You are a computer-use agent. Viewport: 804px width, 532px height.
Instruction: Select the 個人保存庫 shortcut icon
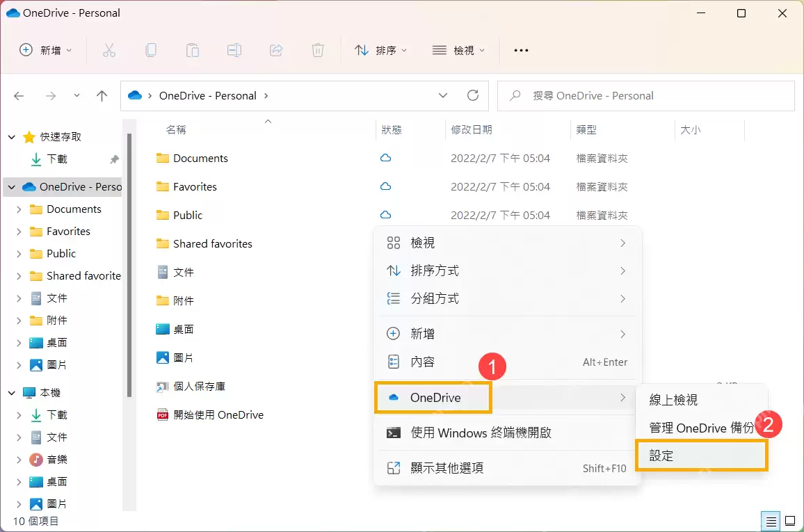coord(163,387)
